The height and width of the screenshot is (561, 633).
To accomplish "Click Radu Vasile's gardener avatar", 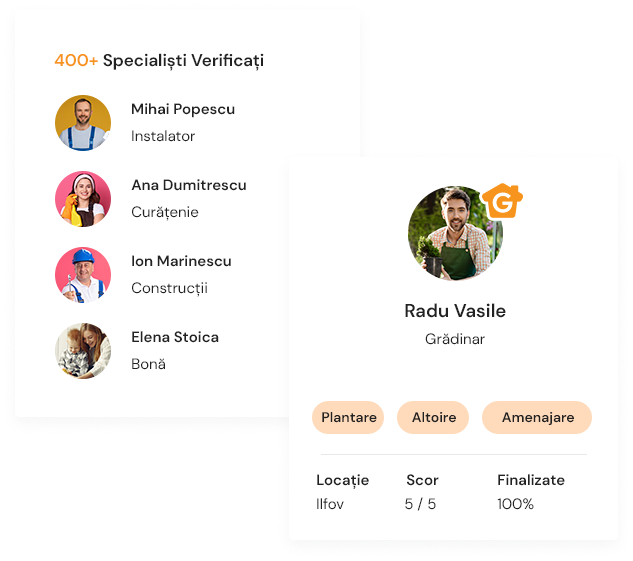I will 455,233.
